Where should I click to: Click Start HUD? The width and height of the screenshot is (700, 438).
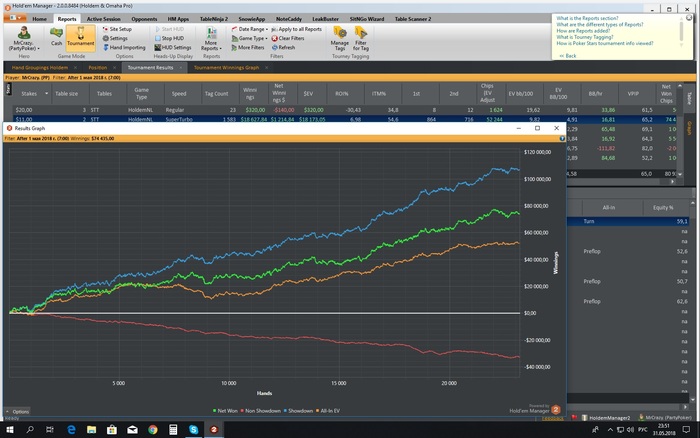point(169,29)
